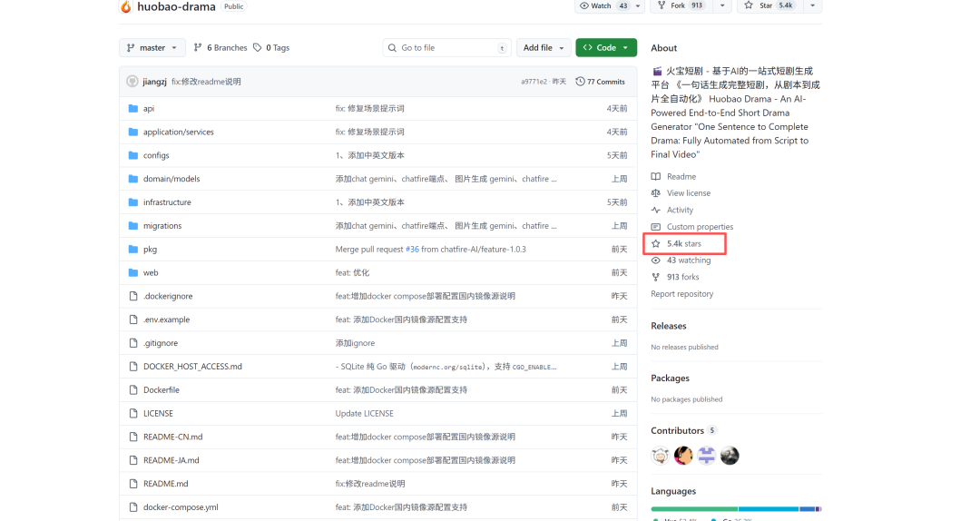The width and height of the screenshot is (980, 521).
Task: Expand the Add file dropdown
Action: coord(544,48)
